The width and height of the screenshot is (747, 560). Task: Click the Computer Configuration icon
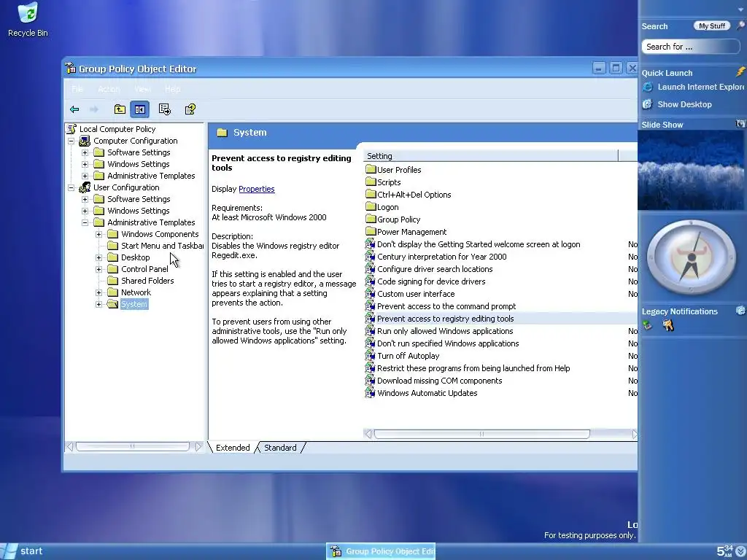click(x=85, y=141)
